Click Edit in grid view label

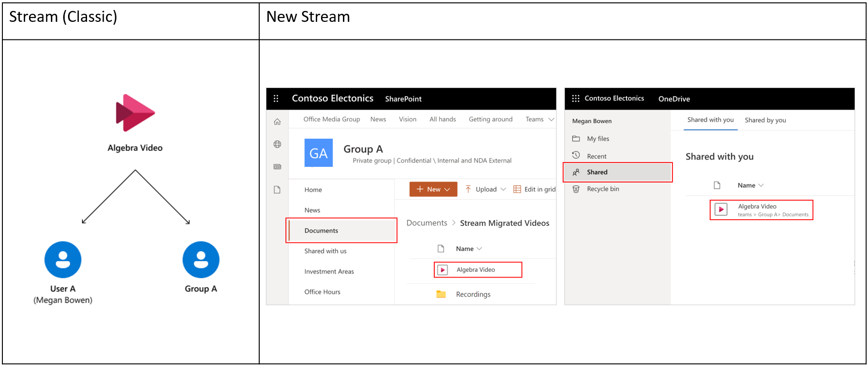click(540, 189)
